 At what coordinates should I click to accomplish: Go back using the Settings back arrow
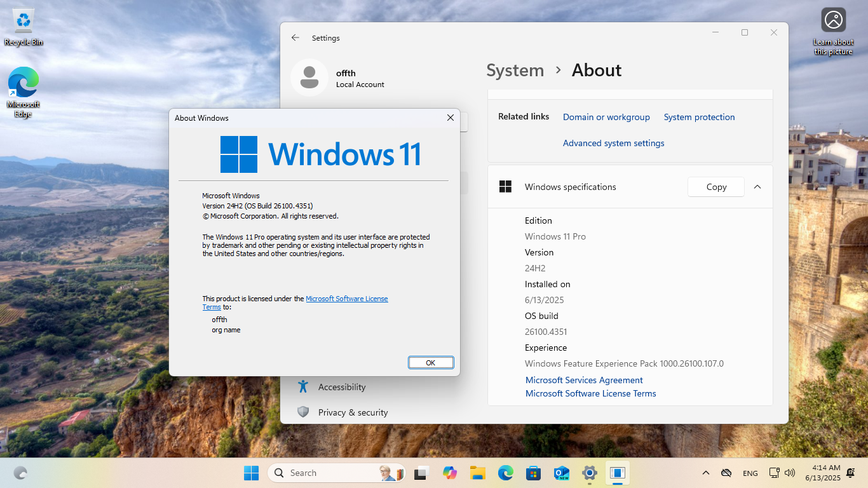point(295,38)
